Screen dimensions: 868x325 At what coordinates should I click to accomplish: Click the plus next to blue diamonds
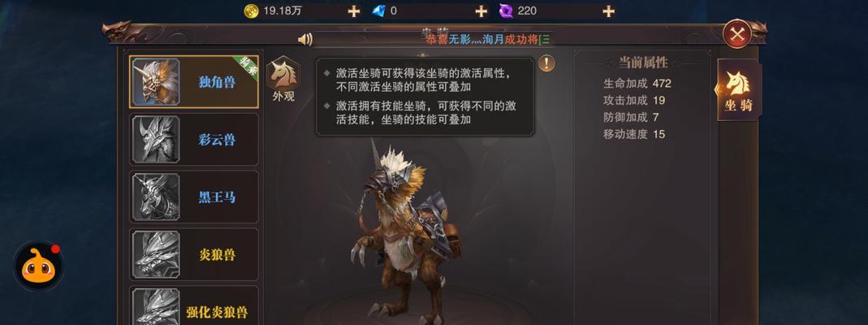coord(481,11)
